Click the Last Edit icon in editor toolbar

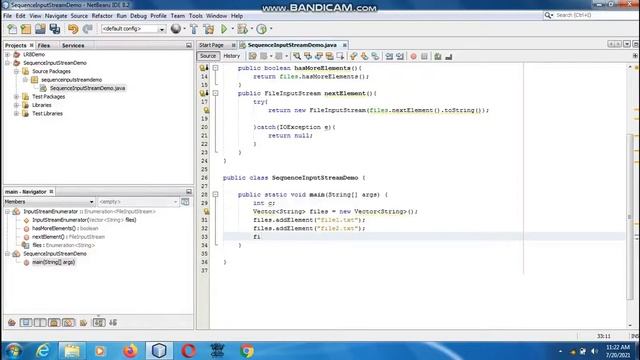[x=253, y=56]
